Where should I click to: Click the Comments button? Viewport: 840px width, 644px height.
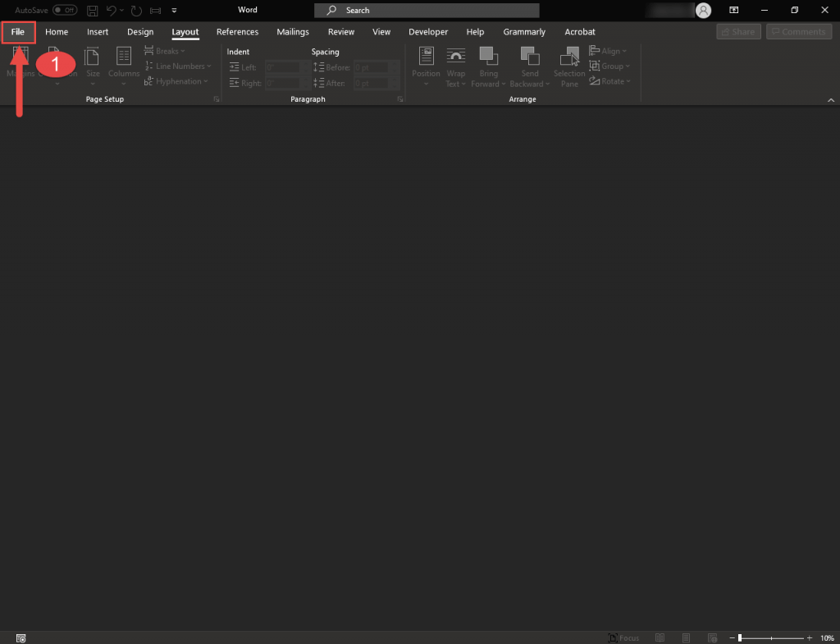[798, 32]
